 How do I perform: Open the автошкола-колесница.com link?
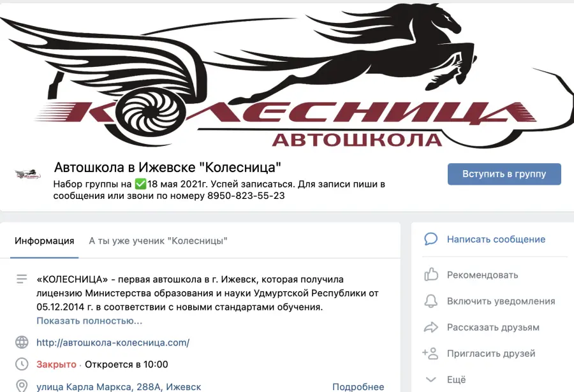(x=113, y=342)
